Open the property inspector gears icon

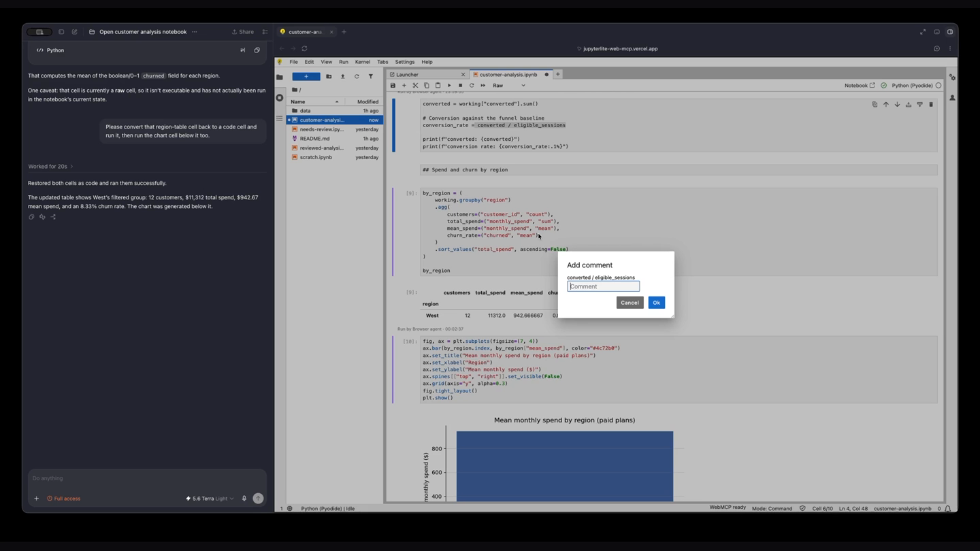952,78
